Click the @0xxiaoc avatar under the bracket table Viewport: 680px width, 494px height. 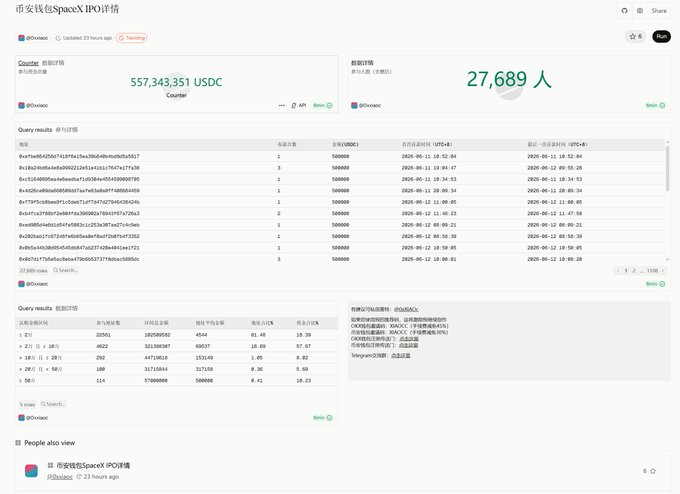[21, 418]
